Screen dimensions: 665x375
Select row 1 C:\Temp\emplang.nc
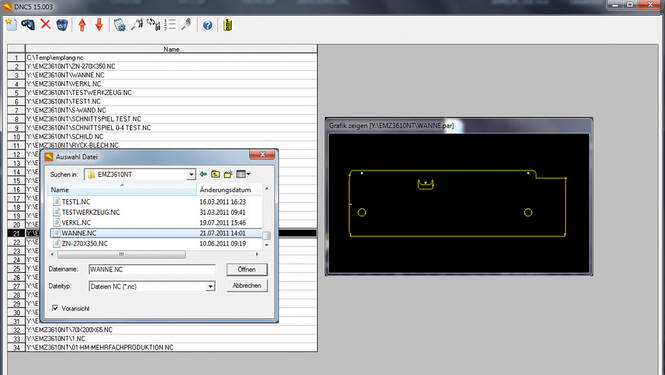click(x=171, y=58)
